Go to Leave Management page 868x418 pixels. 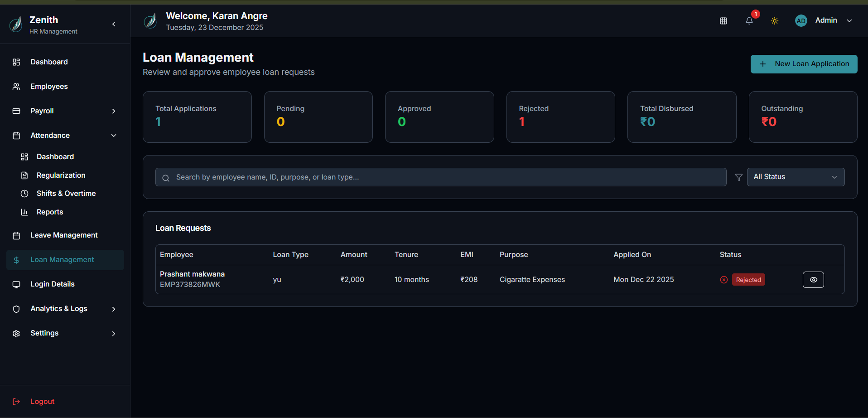(x=64, y=235)
